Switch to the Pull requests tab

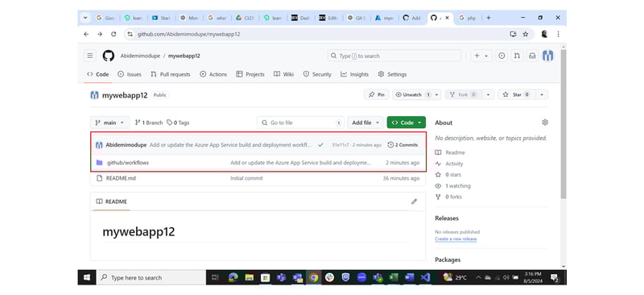point(170,74)
